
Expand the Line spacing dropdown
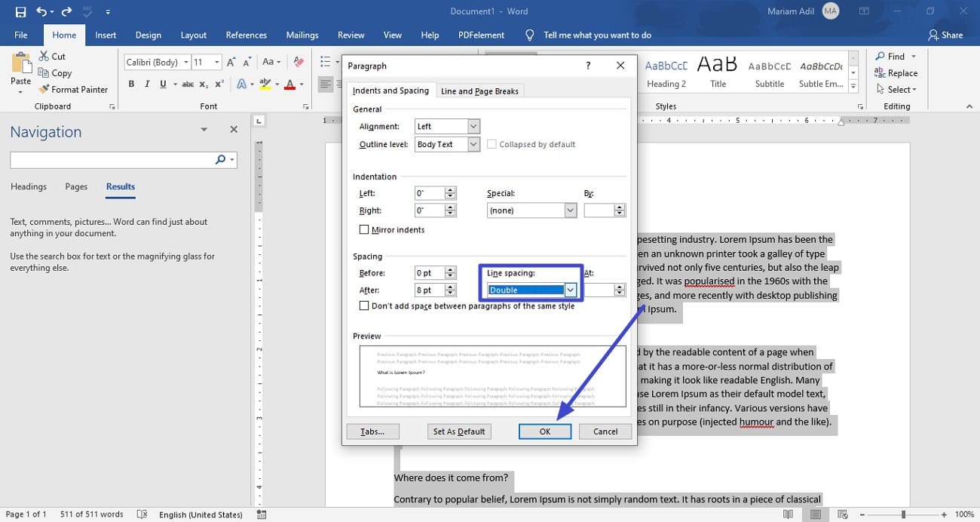(x=571, y=290)
